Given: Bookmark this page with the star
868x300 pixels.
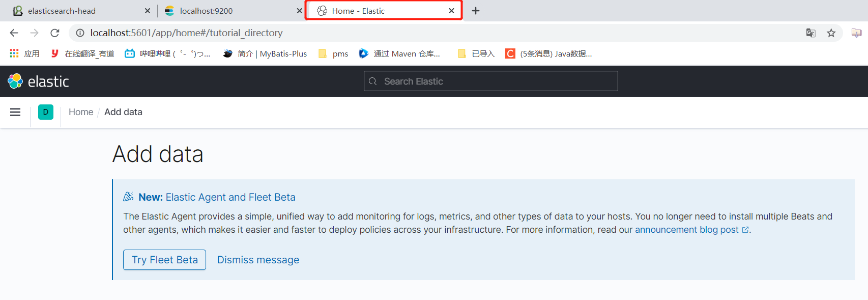Looking at the screenshot, I should [831, 33].
